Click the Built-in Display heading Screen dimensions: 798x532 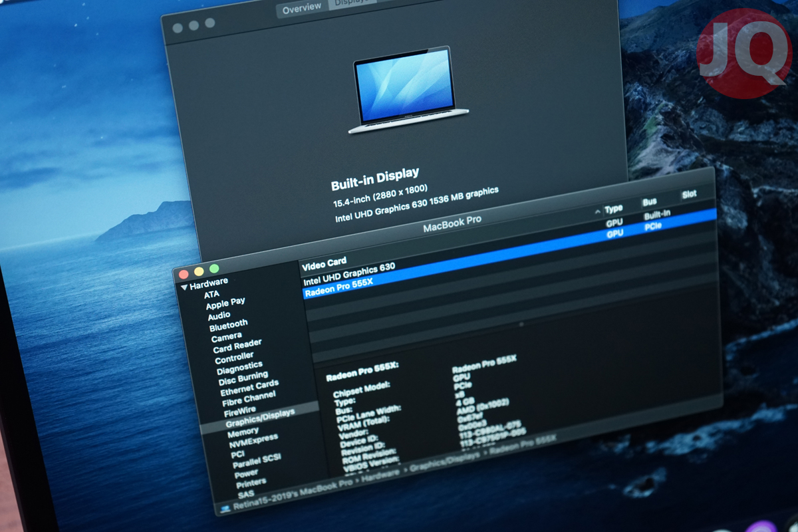point(375,180)
